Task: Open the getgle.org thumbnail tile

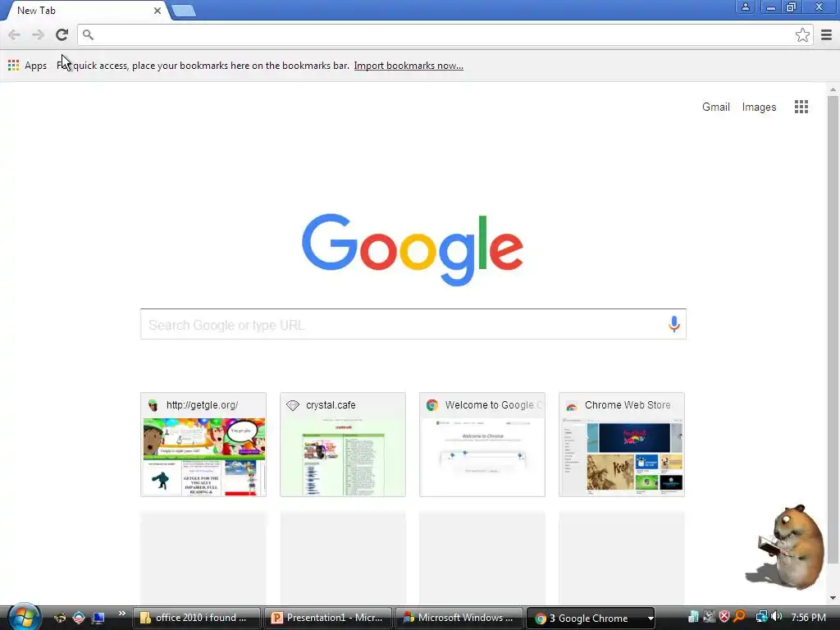Action: pyautogui.click(x=203, y=445)
